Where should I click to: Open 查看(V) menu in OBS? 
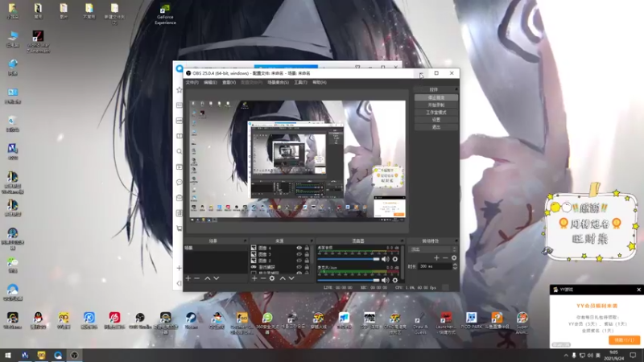click(x=229, y=83)
